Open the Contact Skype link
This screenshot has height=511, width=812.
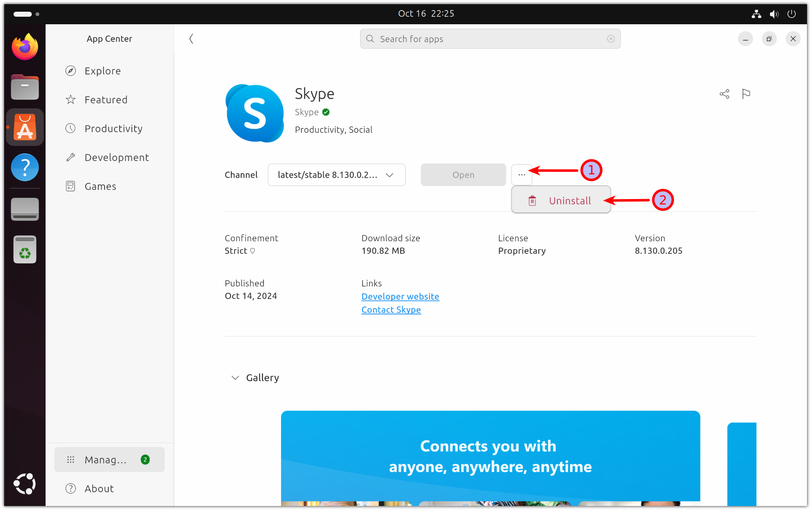391,310
